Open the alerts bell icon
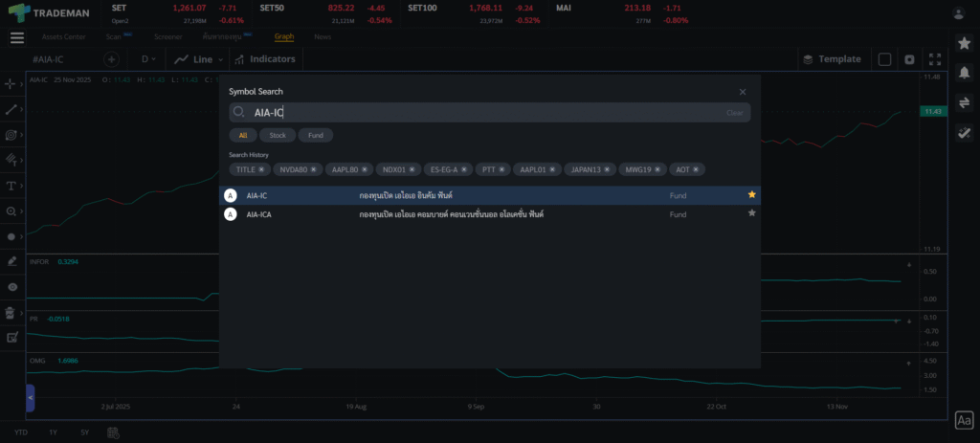 (964, 73)
